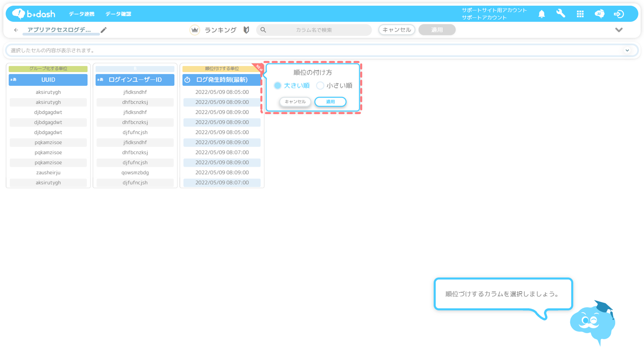Viewport: 644px width, 362px height.
Task: Open the データ確認 menu
Action: coord(118,14)
